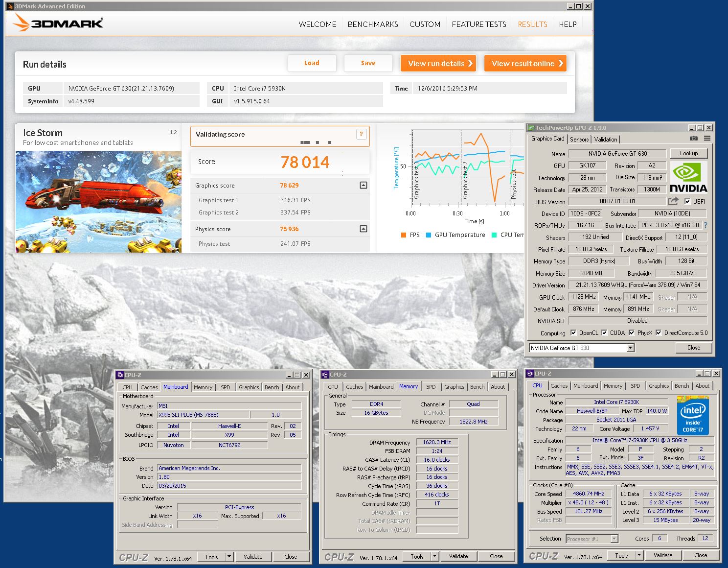Click the '78 629' Graphics score value
The height and width of the screenshot is (568, 728).
coord(289,186)
